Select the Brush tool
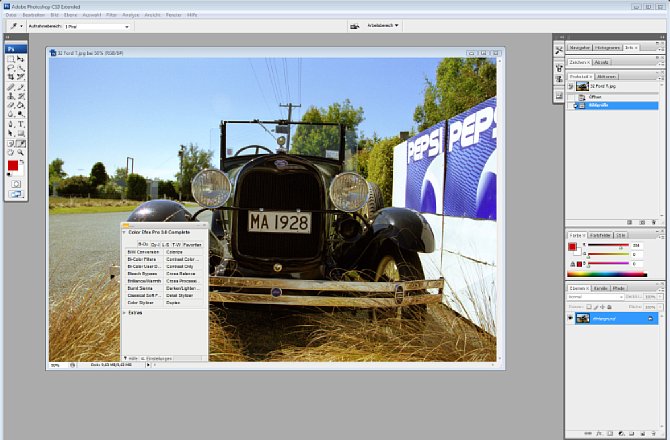 (21, 87)
